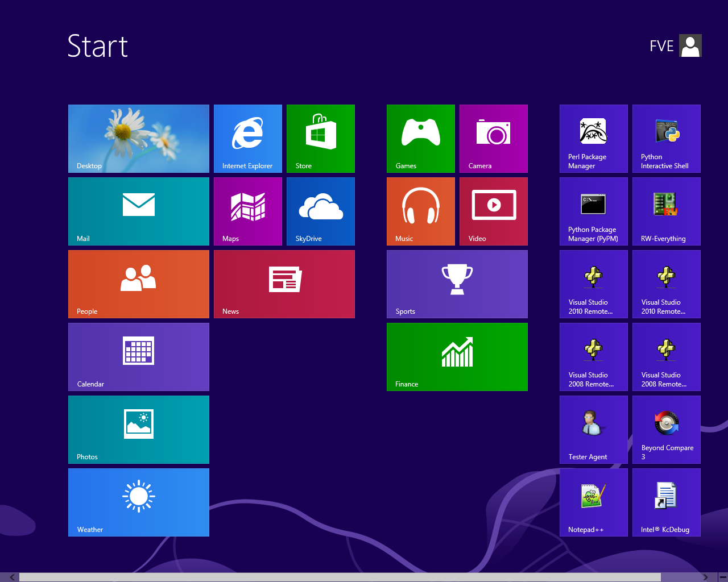Launch the Maps tile

248,211
